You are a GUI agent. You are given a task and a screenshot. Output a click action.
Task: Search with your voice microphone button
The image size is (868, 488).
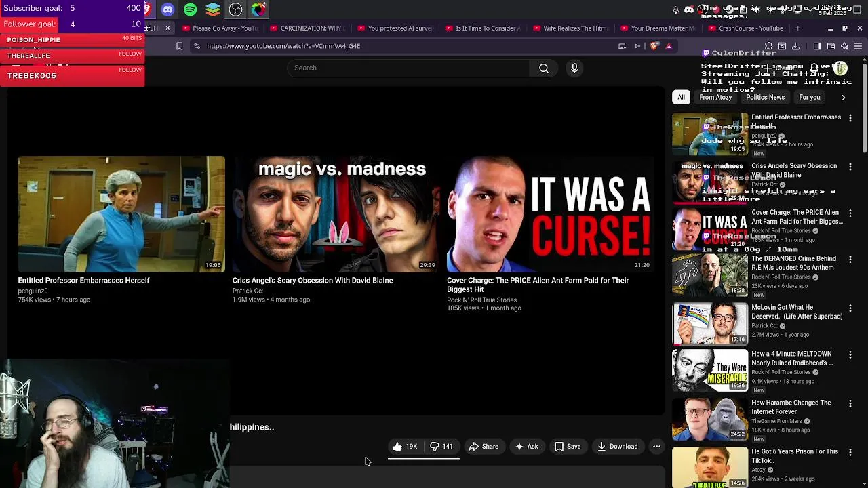pyautogui.click(x=574, y=68)
